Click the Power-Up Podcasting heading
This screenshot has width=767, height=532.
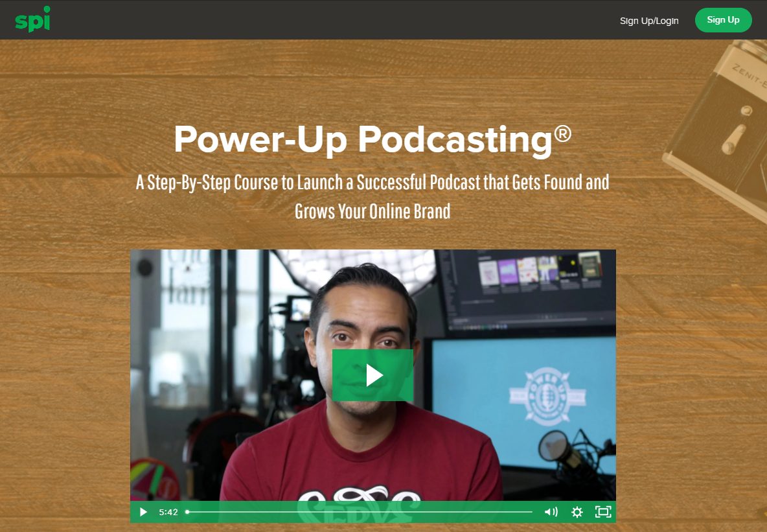[x=363, y=139]
